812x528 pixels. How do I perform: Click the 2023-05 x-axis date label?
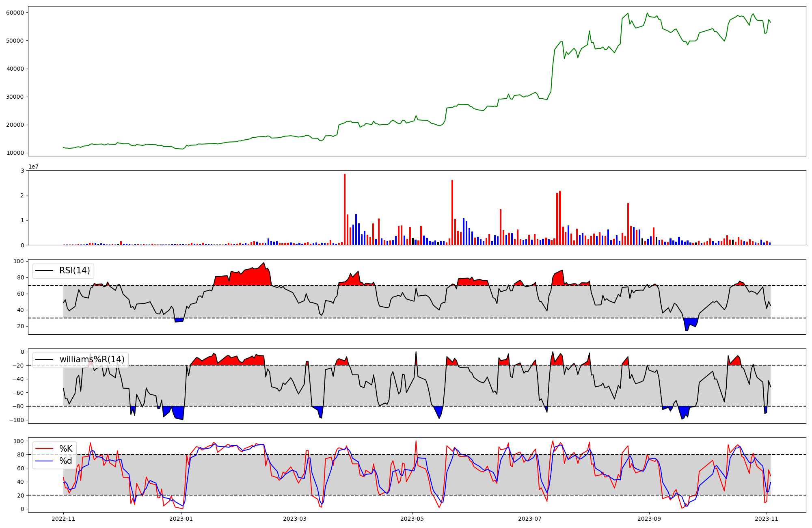pyautogui.click(x=412, y=519)
